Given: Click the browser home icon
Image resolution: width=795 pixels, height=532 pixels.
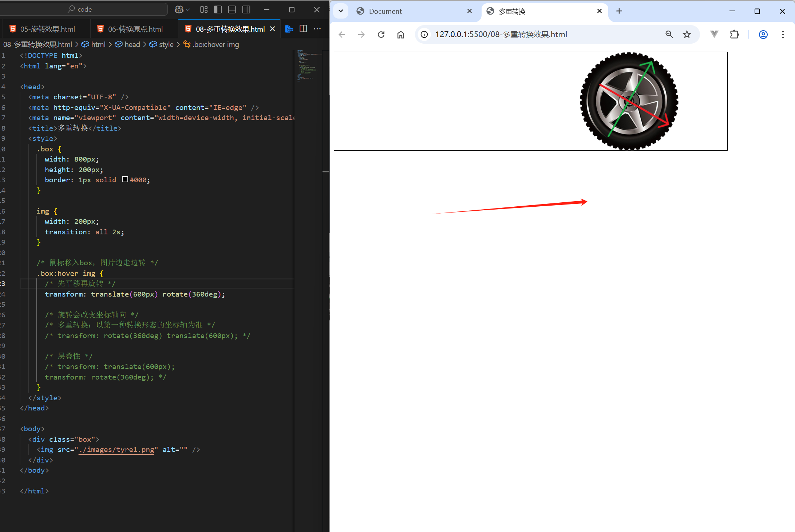Looking at the screenshot, I should 401,35.
